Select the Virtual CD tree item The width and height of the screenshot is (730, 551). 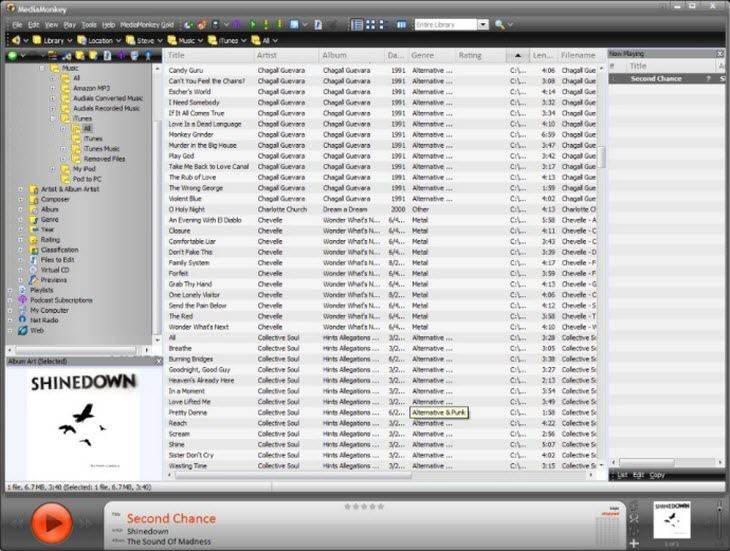[54, 270]
